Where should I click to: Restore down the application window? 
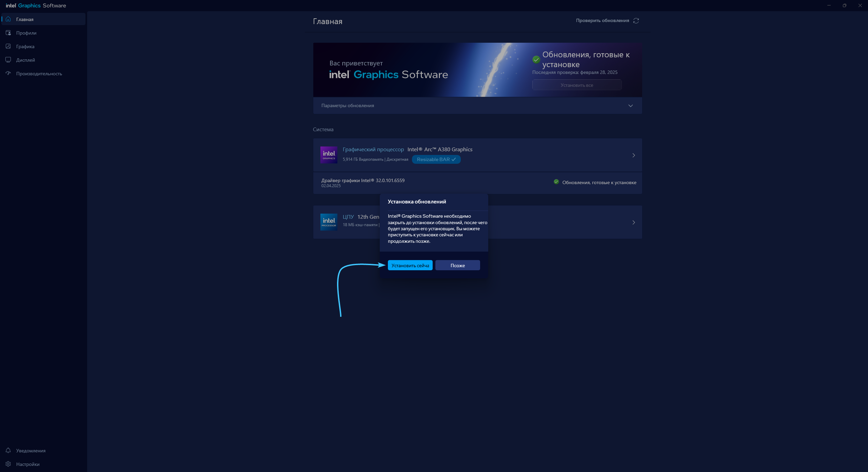845,5
